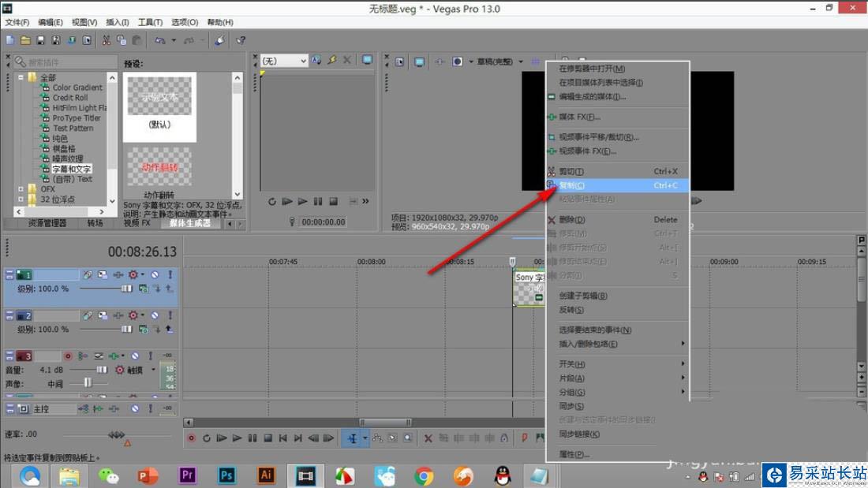Click Stop in timeline transport bar
868x488 pixels.
click(x=268, y=438)
